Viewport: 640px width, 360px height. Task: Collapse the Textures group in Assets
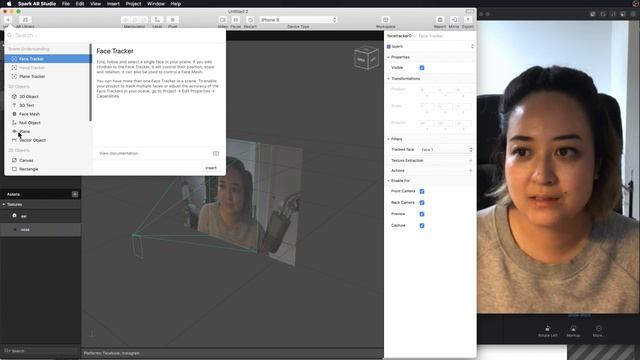4,204
